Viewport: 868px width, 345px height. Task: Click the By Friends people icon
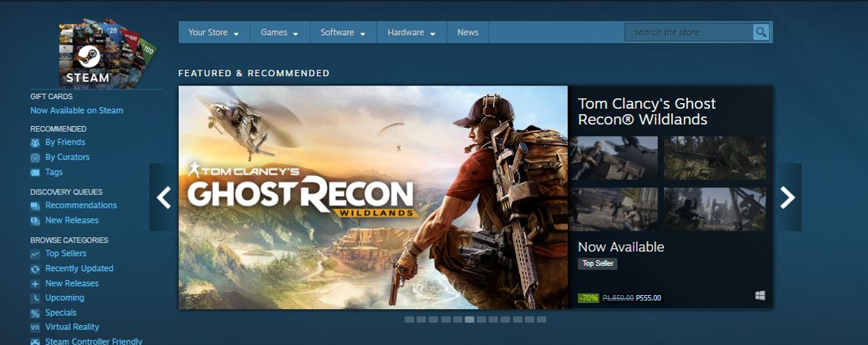pyautogui.click(x=35, y=143)
